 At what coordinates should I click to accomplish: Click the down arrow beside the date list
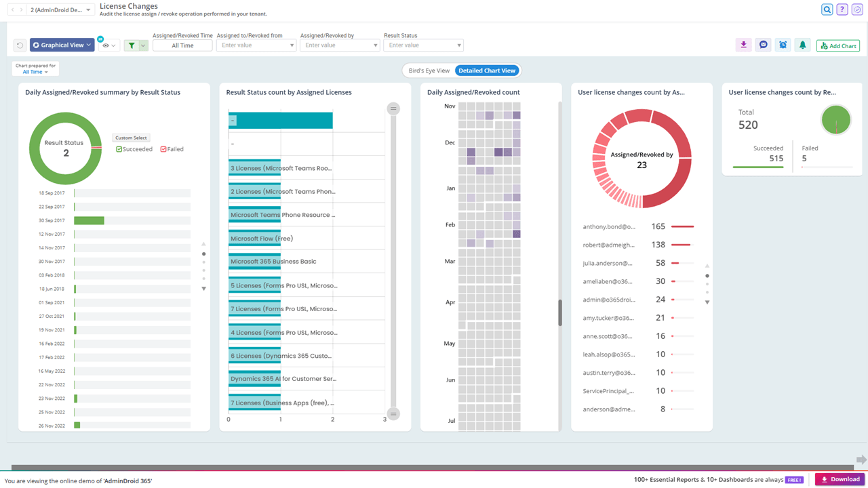pos(203,289)
